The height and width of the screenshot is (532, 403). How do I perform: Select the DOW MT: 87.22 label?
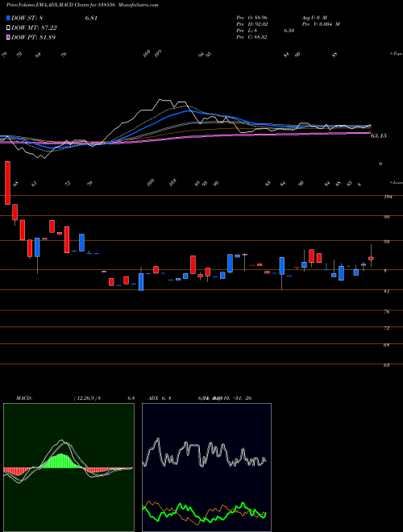click(34, 28)
